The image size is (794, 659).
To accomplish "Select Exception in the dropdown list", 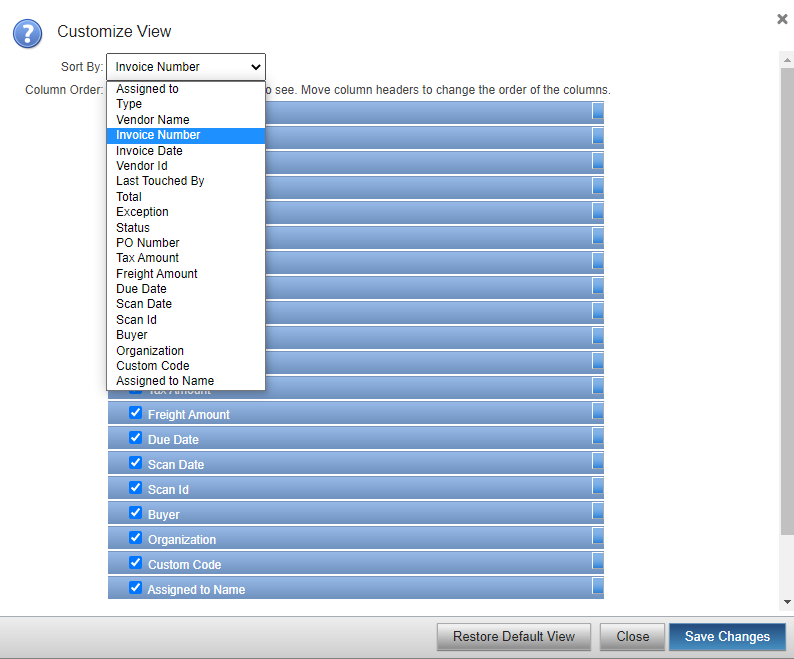I will [x=142, y=212].
